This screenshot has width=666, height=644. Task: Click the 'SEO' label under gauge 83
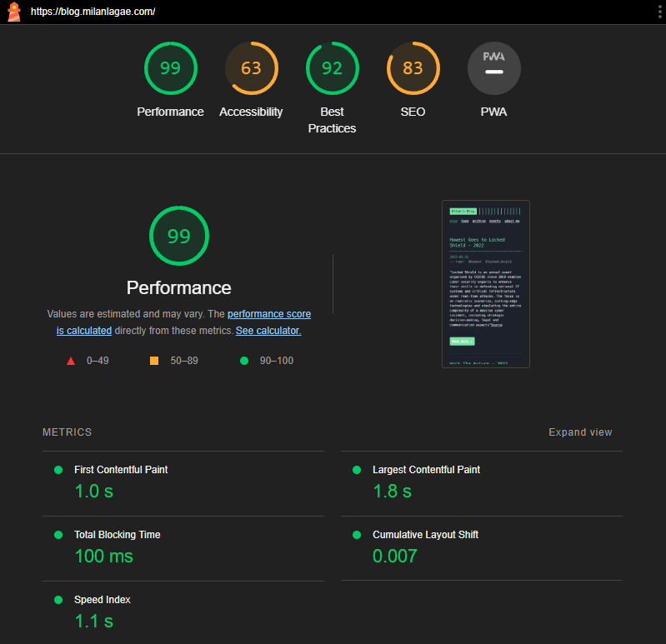[x=413, y=112]
